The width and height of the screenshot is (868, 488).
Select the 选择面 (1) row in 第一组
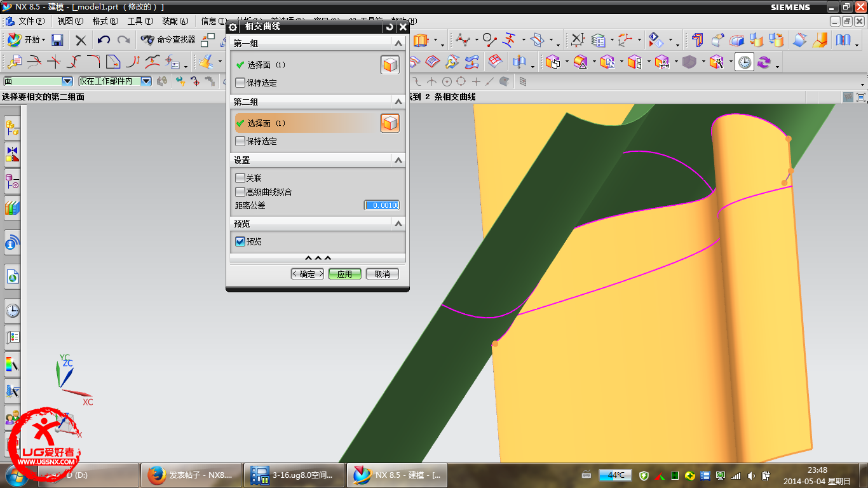[x=306, y=65]
